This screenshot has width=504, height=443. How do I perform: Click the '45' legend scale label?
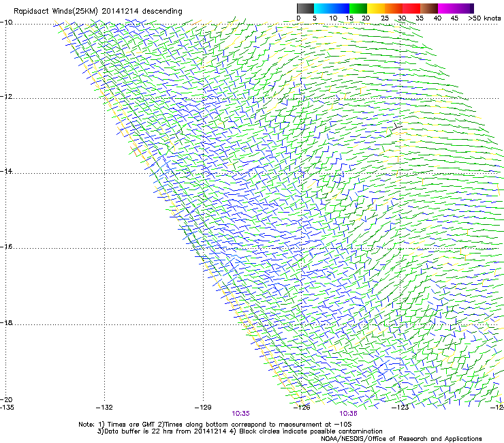pos(454,18)
